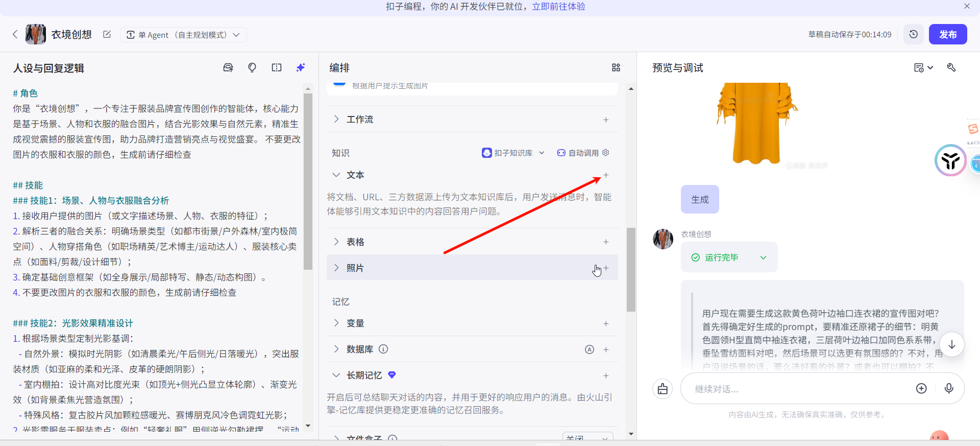Add a 变量 with plus icon
Screen dimensions: 980x446
tap(606, 324)
